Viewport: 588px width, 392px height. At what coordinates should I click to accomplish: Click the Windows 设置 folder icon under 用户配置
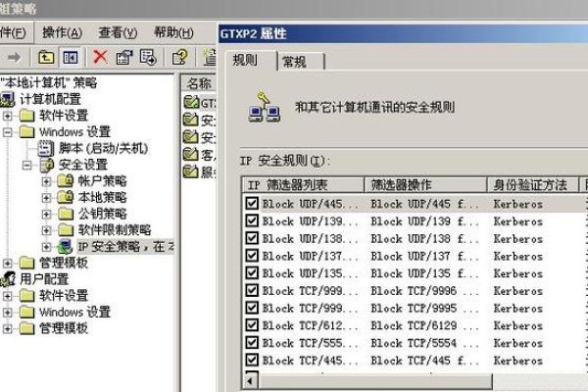tap(27, 312)
